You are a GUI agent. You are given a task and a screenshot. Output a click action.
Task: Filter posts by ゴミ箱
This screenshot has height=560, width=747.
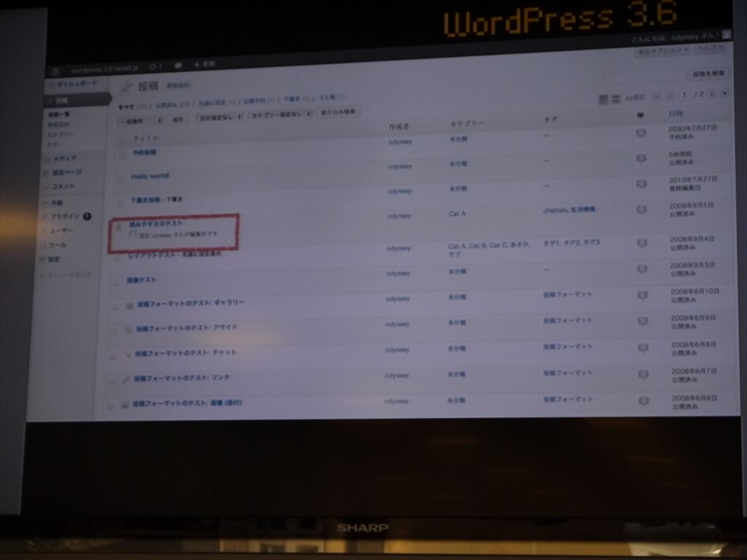[x=327, y=98]
